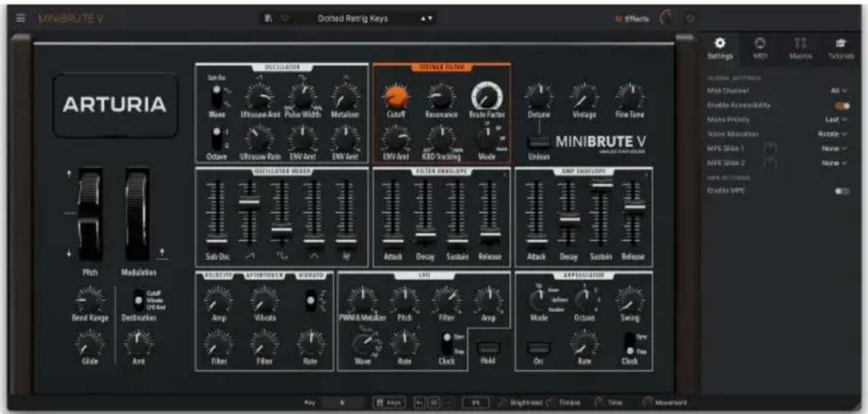Open the hamburger main menu
This screenshot has height=414, width=868.
[x=22, y=19]
